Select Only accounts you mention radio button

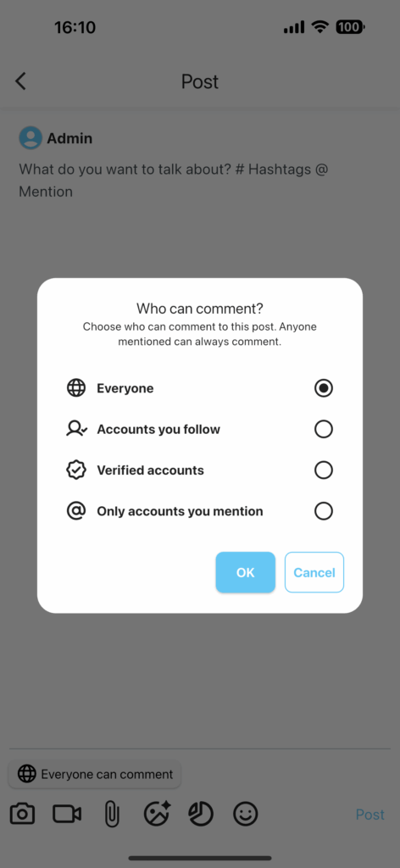[x=324, y=511]
